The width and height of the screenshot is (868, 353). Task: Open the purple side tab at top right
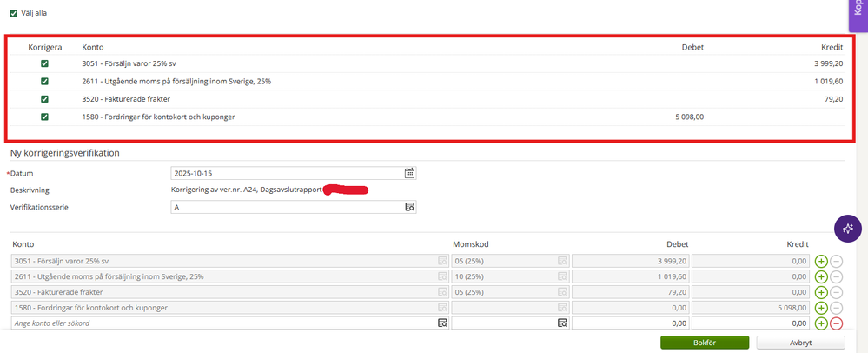coord(858,16)
